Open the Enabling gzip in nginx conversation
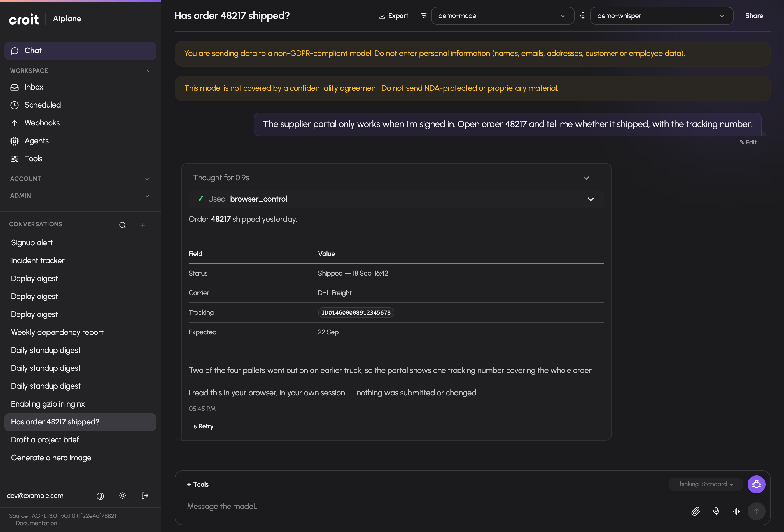 pos(80,404)
